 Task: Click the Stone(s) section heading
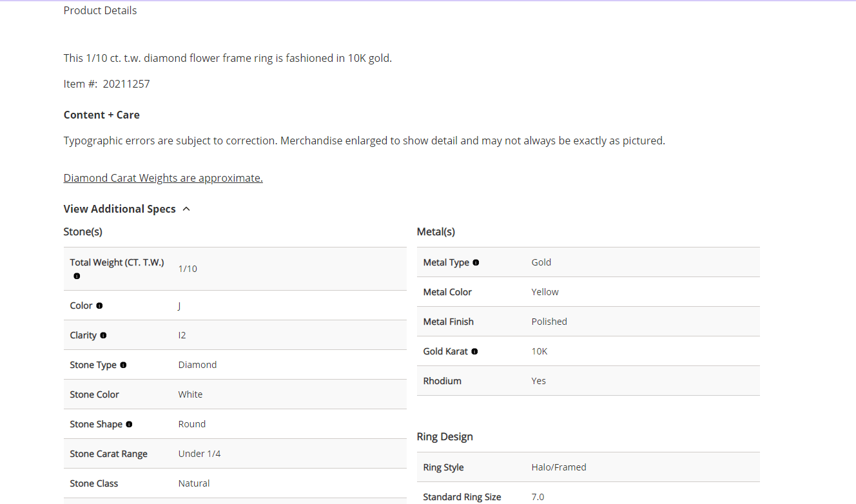tap(83, 231)
